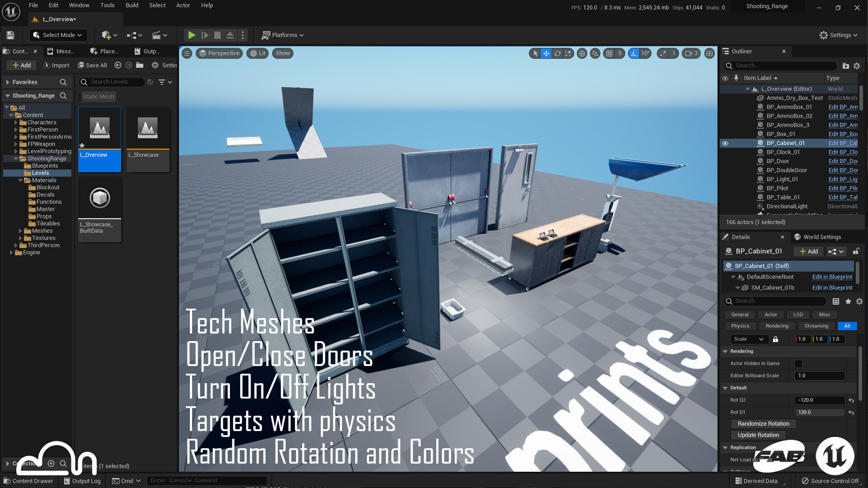
Task: Click the Update Rotation button
Action: click(758, 435)
